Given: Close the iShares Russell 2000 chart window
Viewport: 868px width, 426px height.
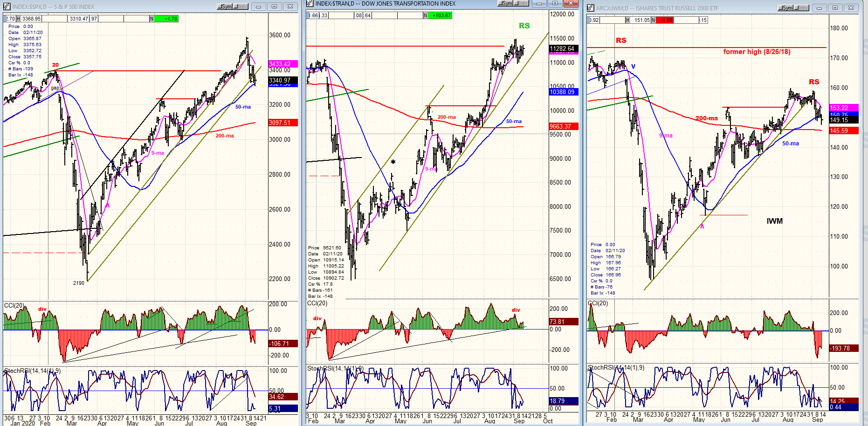Looking at the screenshot, I should 851,8.
